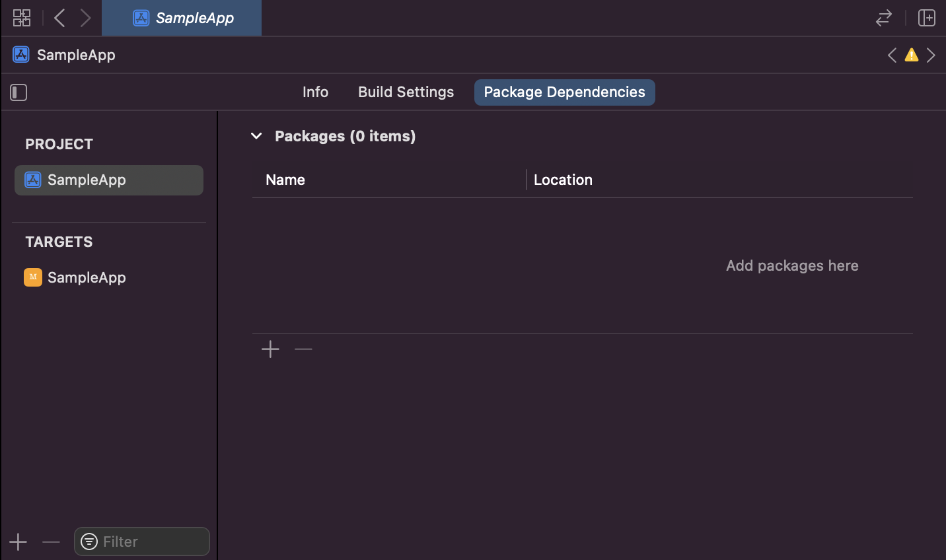The height and width of the screenshot is (560, 946).
Task: Click the Name column header
Action: click(285, 180)
